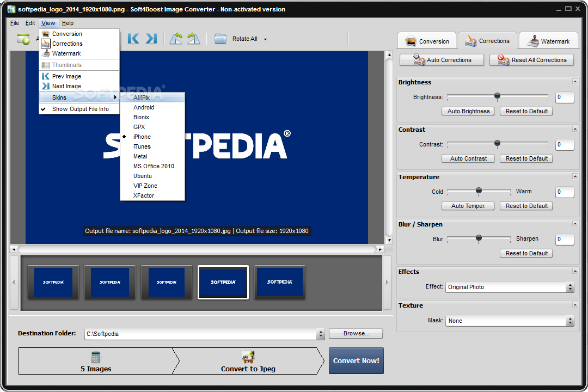Go to previous image toolbar icon
The width and height of the screenshot is (588, 392).
pyautogui.click(x=133, y=39)
